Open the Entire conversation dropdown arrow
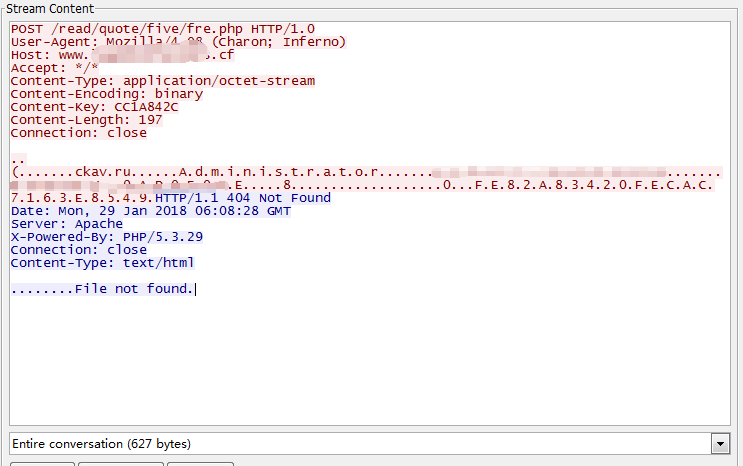This screenshot has width=743, height=466. coord(720,444)
